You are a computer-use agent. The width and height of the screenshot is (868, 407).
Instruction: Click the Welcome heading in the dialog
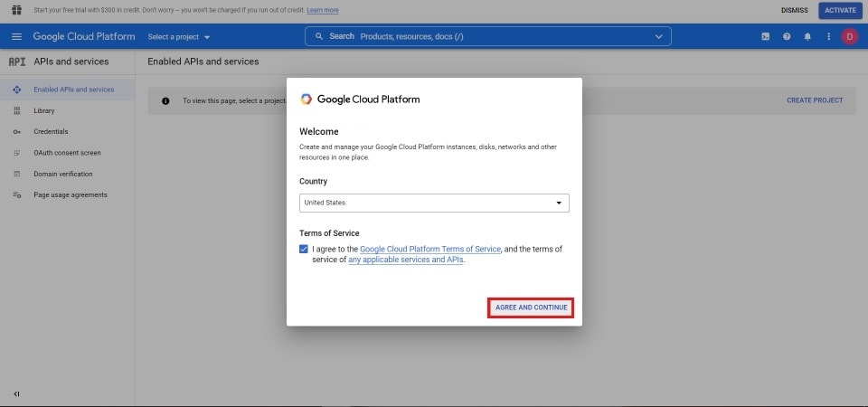319,132
